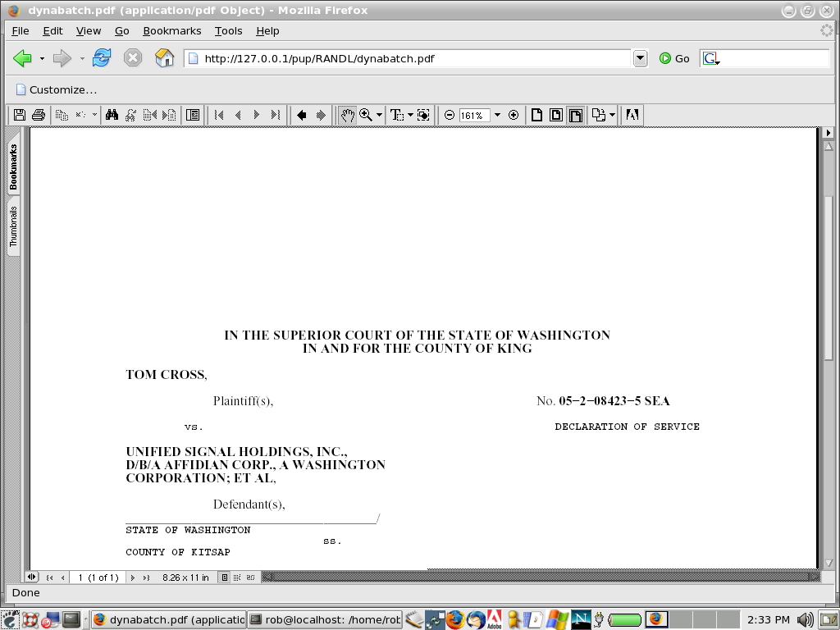This screenshot has height=630, width=840.
Task: Click the Zoom In magnifier tool
Action: pyautogui.click(x=366, y=116)
